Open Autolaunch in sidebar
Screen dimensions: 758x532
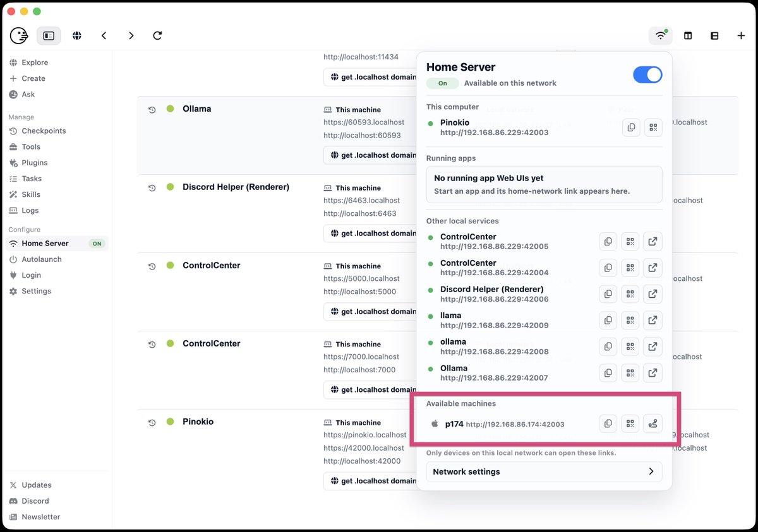(42, 259)
